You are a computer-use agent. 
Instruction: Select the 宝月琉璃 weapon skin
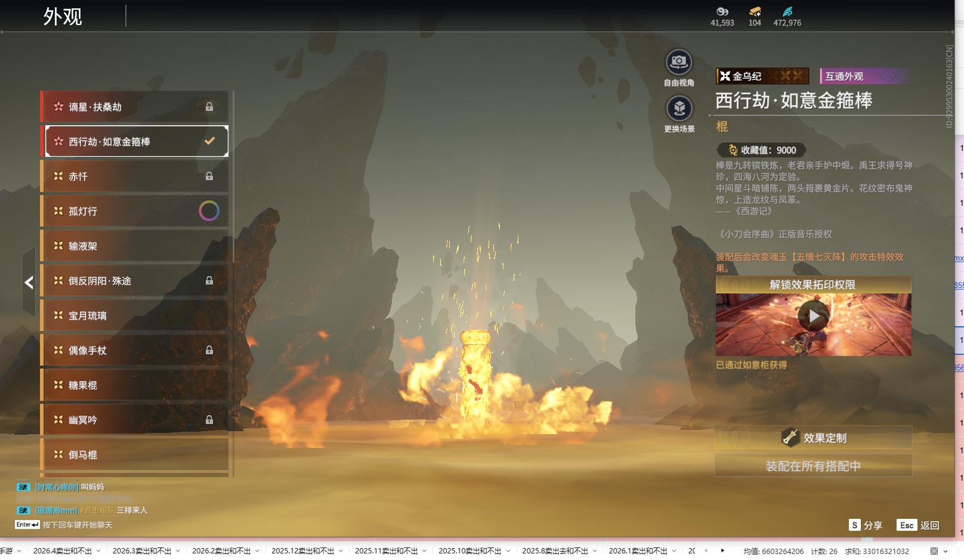click(134, 315)
